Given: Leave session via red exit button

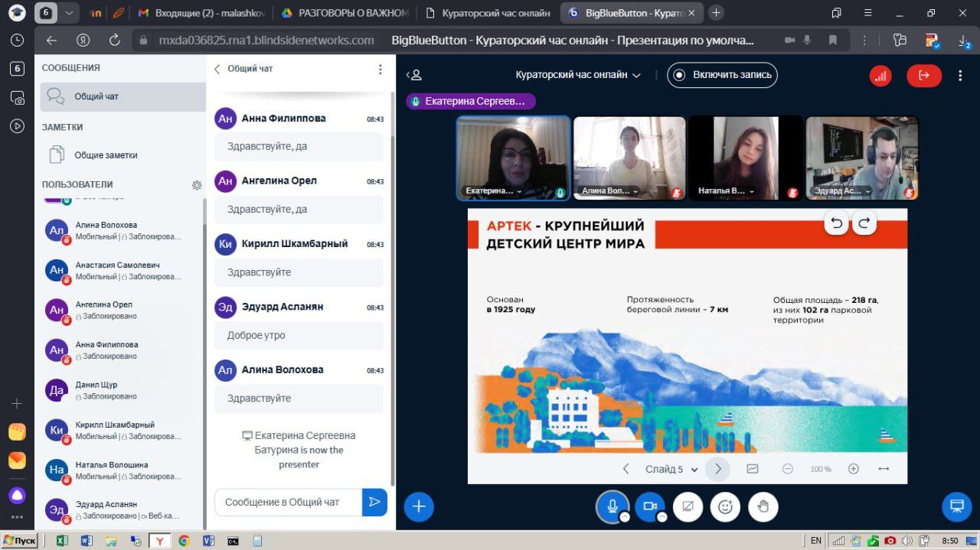Looking at the screenshot, I should [x=923, y=75].
